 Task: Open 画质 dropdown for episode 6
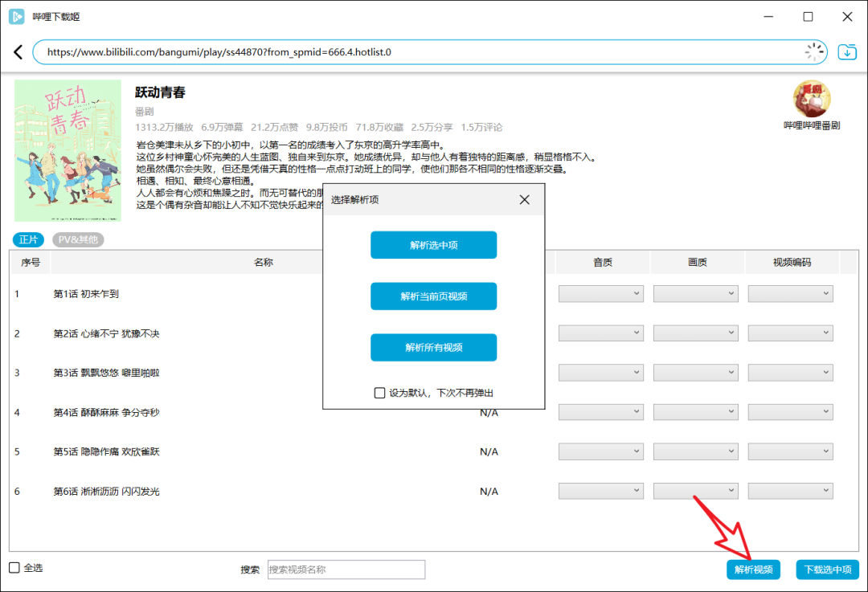[696, 491]
